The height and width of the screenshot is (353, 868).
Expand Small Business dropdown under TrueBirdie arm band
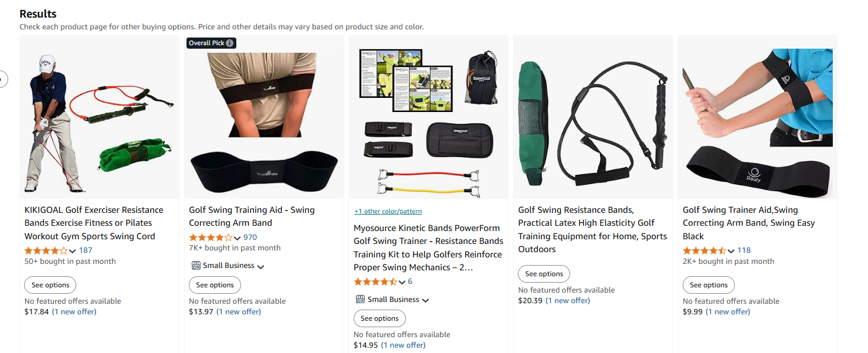tap(260, 266)
